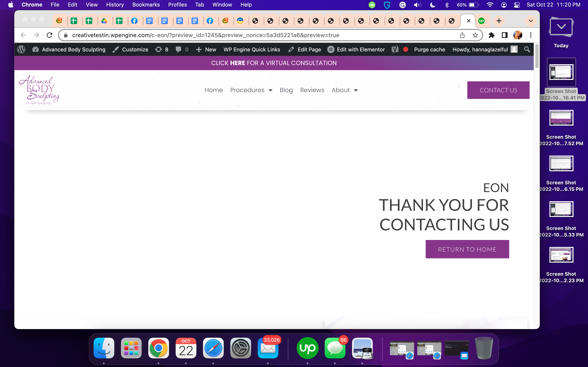Image resolution: width=588 pixels, height=367 pixels.
Task: Click the WordPress logo in admin bar
Action: coord(21,50)
